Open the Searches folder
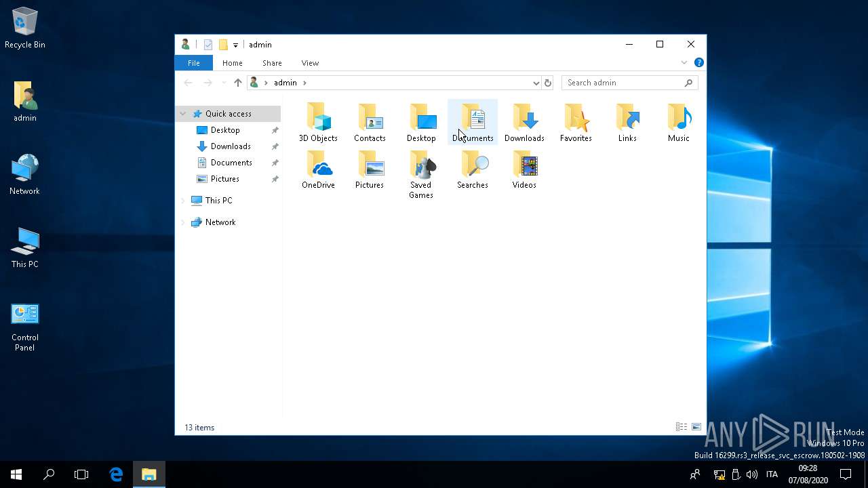Screen dimensions: 868x488 [473, 169]
